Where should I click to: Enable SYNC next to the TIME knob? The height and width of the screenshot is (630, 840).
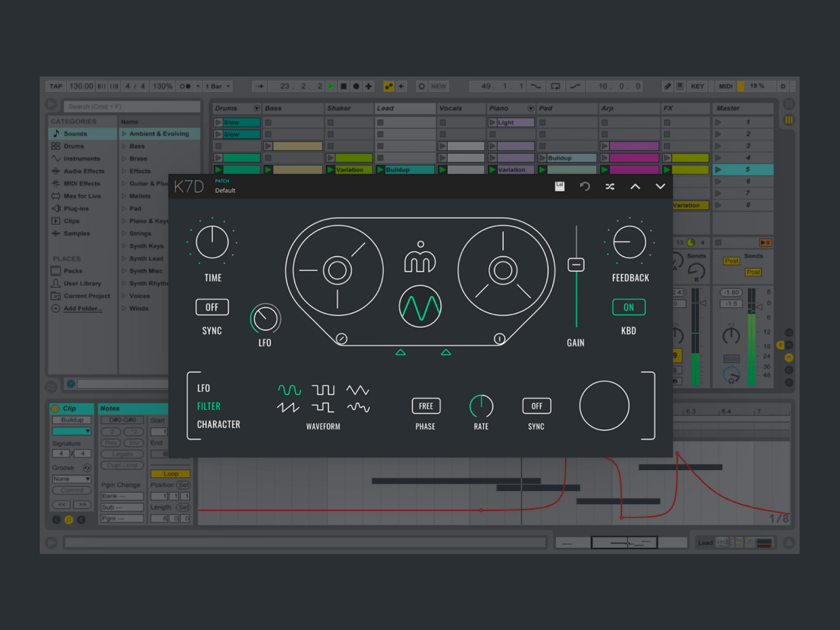point(212,307)
